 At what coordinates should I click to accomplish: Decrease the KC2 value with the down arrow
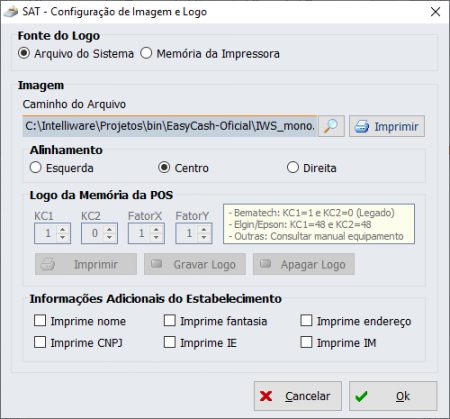(x=109, y=237)
